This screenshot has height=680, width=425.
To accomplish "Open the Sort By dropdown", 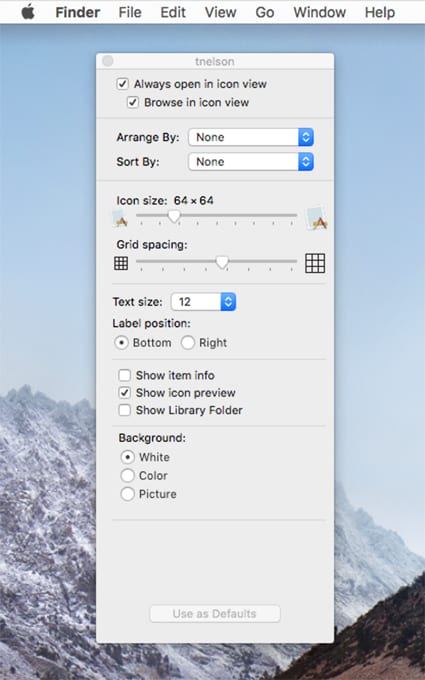I will tap(251, 162).
